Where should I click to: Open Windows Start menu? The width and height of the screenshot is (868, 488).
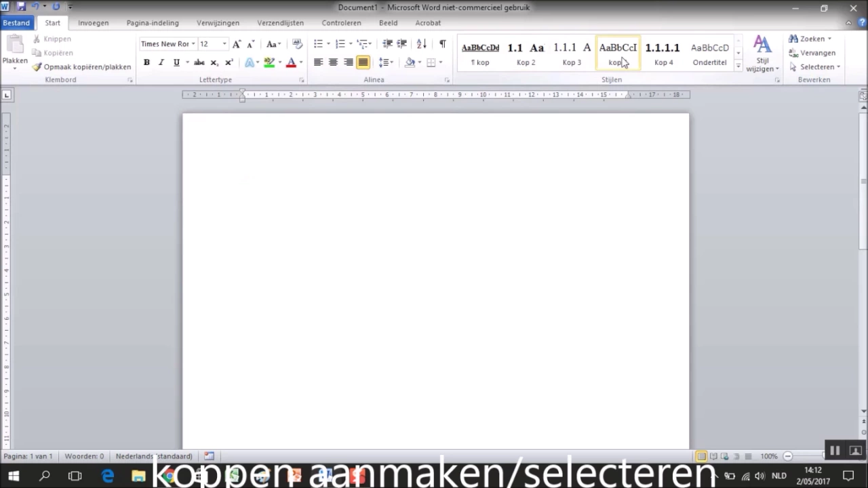coord(14,476)
